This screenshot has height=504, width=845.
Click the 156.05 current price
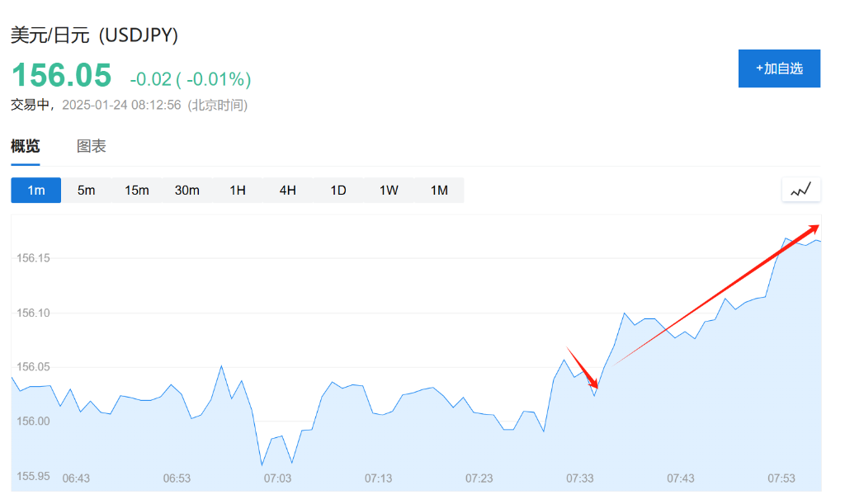pos(61,75)
